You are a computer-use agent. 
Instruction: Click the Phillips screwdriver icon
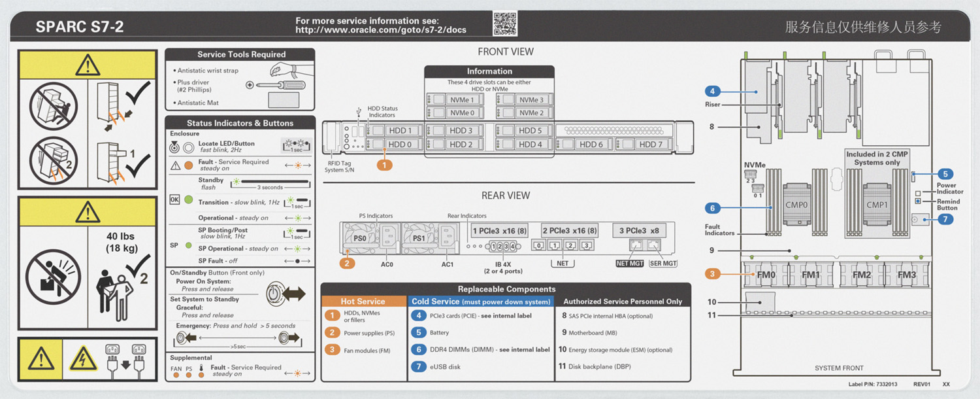coord(275,85)
